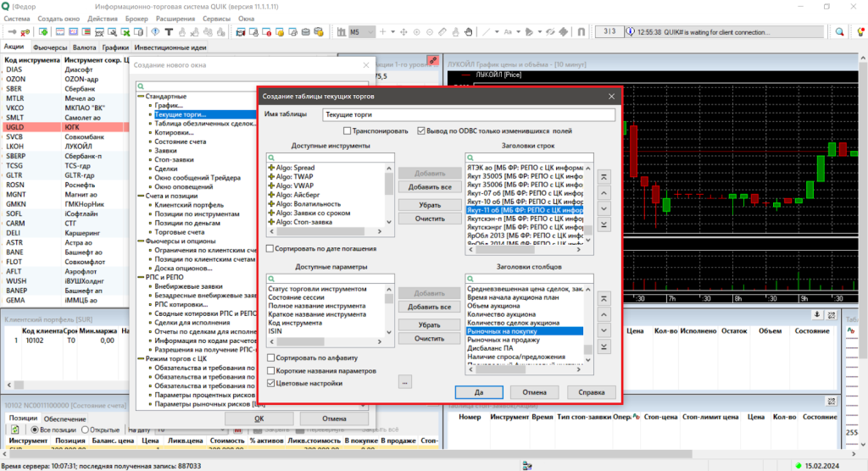This screenshot has width=868, height=471.
Task: Collapse the Режим торгов с ЦК group
Action: [x=141, y=358]
